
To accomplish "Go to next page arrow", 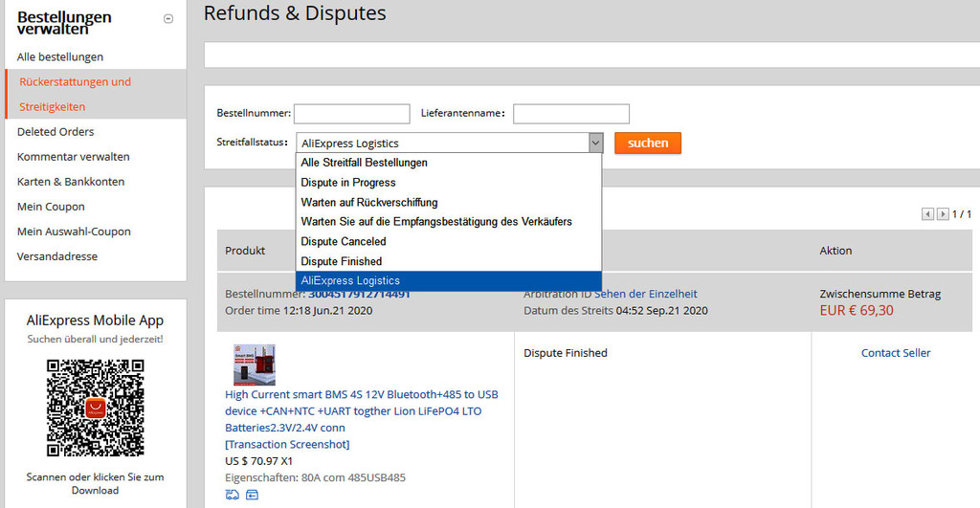I will (943, 214).
